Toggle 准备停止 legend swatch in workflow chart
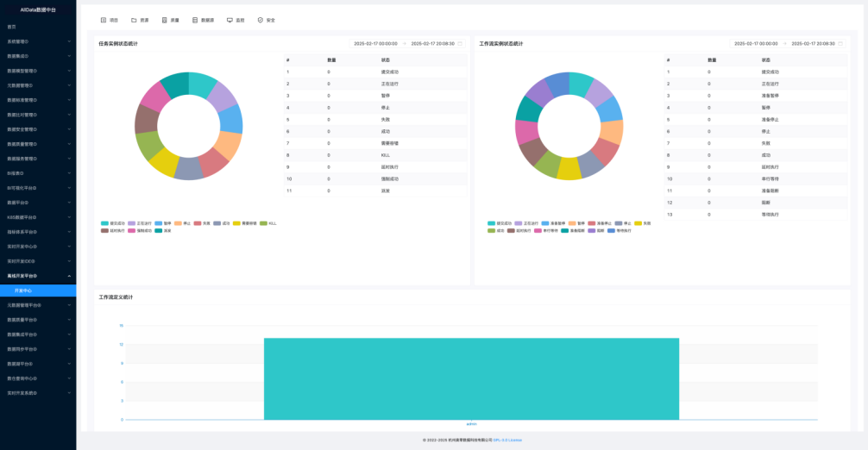The image size is (868, 450). coord(592,223)
